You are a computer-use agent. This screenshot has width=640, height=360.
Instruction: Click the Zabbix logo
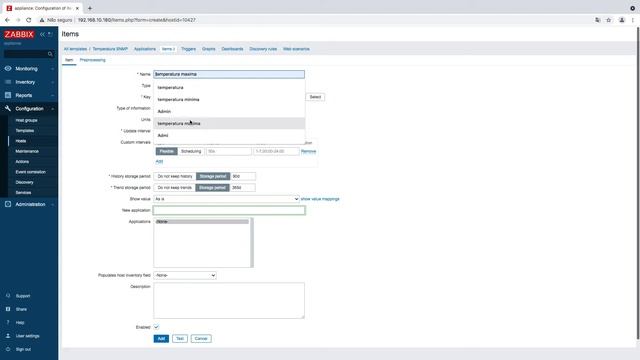pyautogui.click(x=19, y=34)
